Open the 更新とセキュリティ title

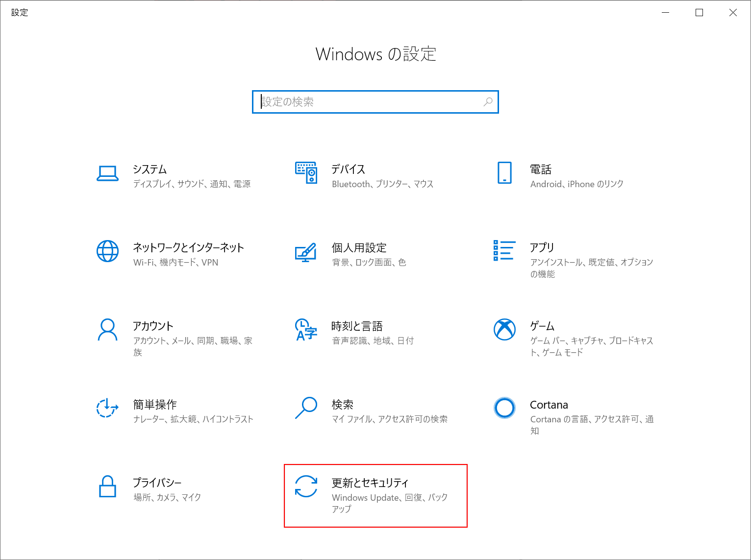click(370, 483)
